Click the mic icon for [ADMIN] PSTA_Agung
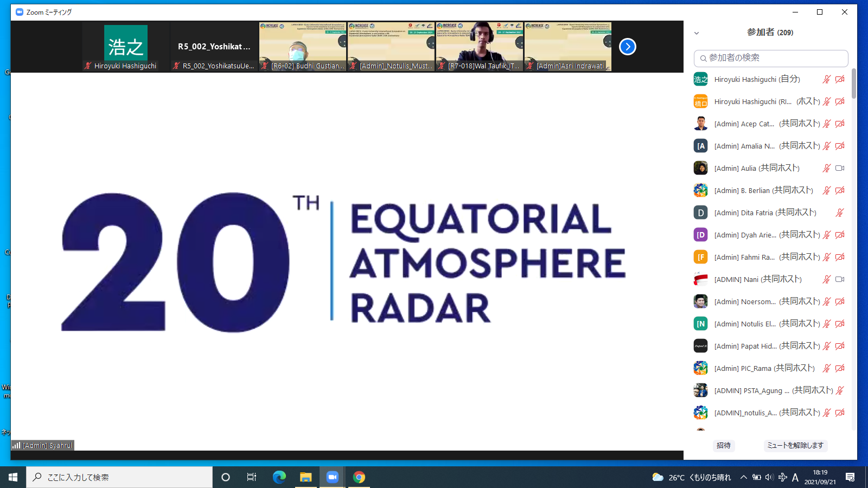This screenshot has height=488, width=868. (840, 390)
